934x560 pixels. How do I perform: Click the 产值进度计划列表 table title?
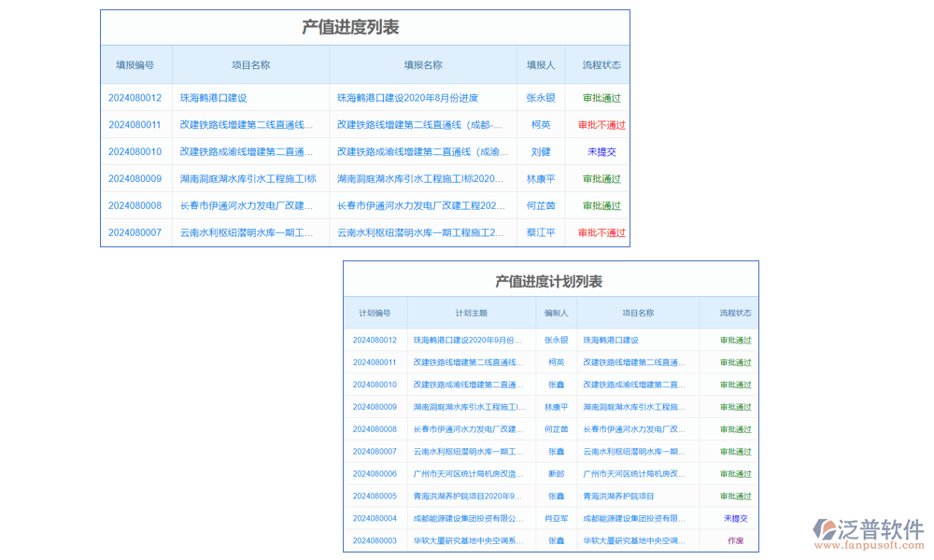point(550,280)
